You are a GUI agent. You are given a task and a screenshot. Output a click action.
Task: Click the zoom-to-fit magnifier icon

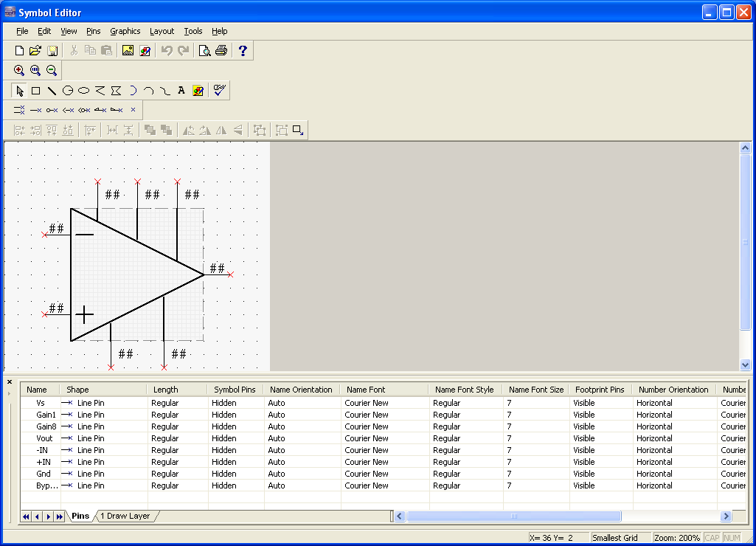coord(35,70)
